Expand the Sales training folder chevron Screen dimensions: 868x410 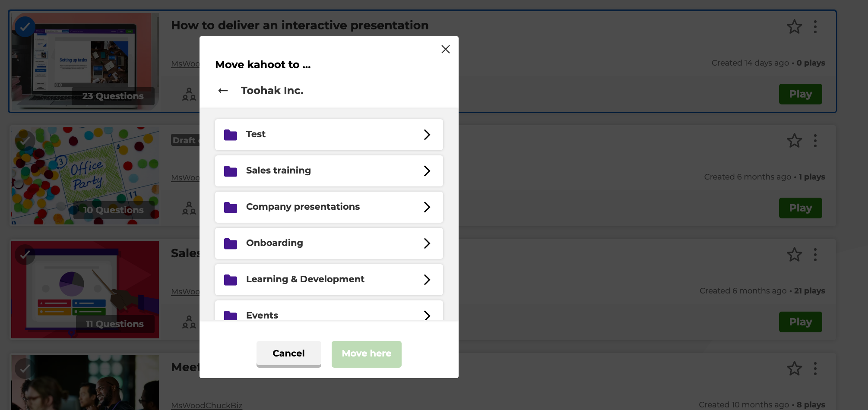pyautogui.click(x=427, y=171)
